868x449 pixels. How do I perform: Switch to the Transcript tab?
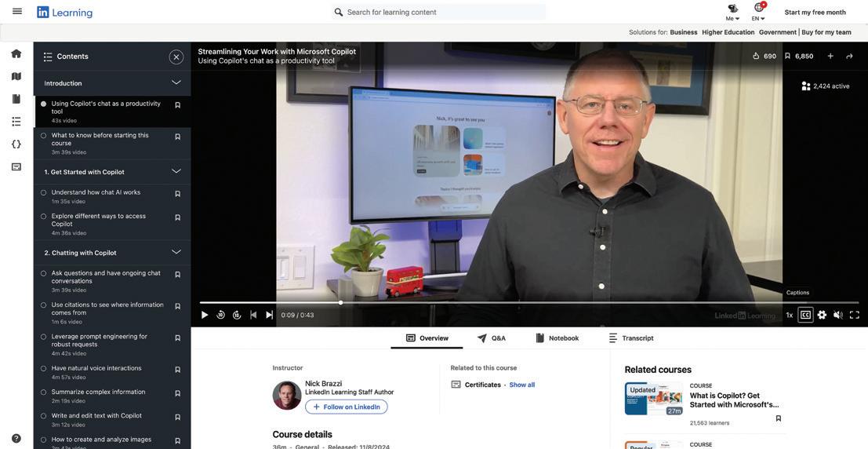coord(631,338)
